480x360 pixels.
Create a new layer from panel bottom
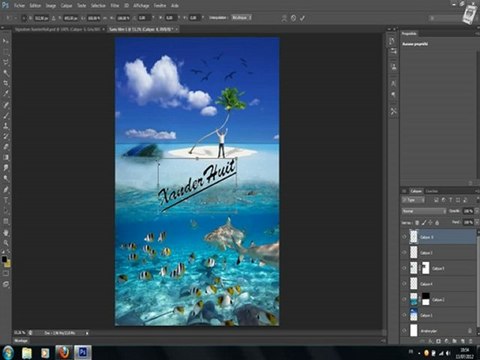(x=463, y=341)
